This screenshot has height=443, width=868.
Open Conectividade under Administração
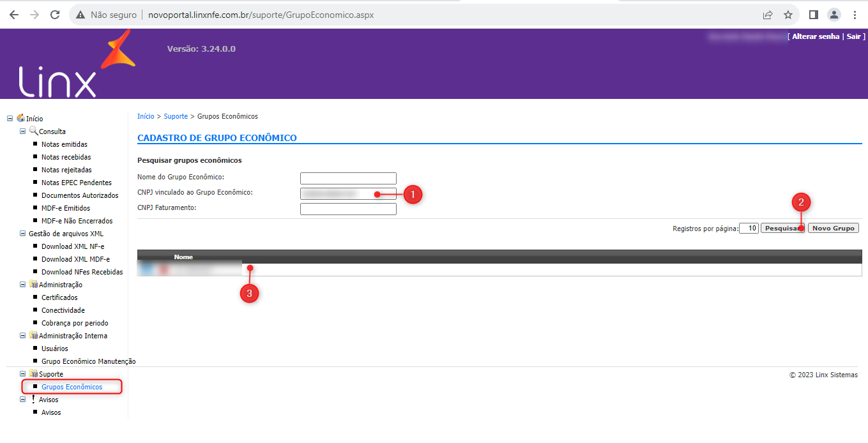63,310
